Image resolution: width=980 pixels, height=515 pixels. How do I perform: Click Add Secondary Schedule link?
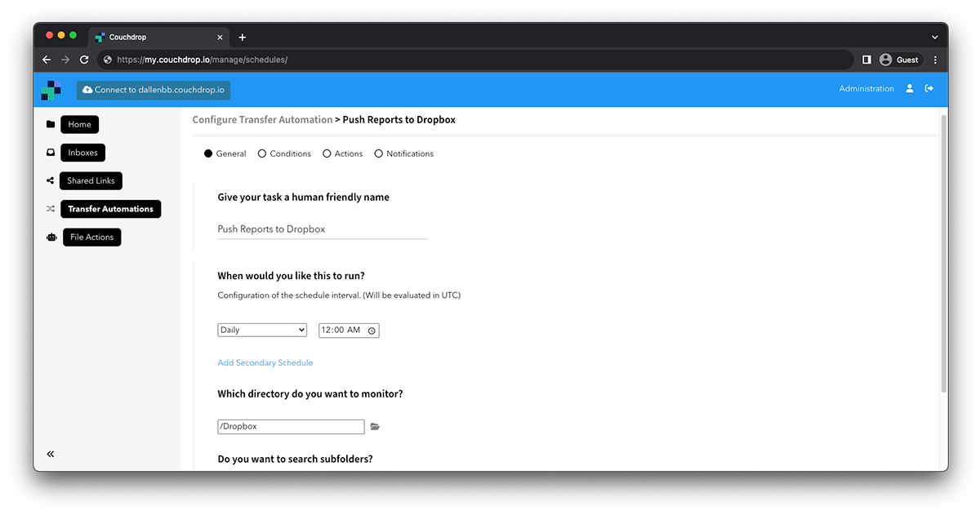click(265, 362)
